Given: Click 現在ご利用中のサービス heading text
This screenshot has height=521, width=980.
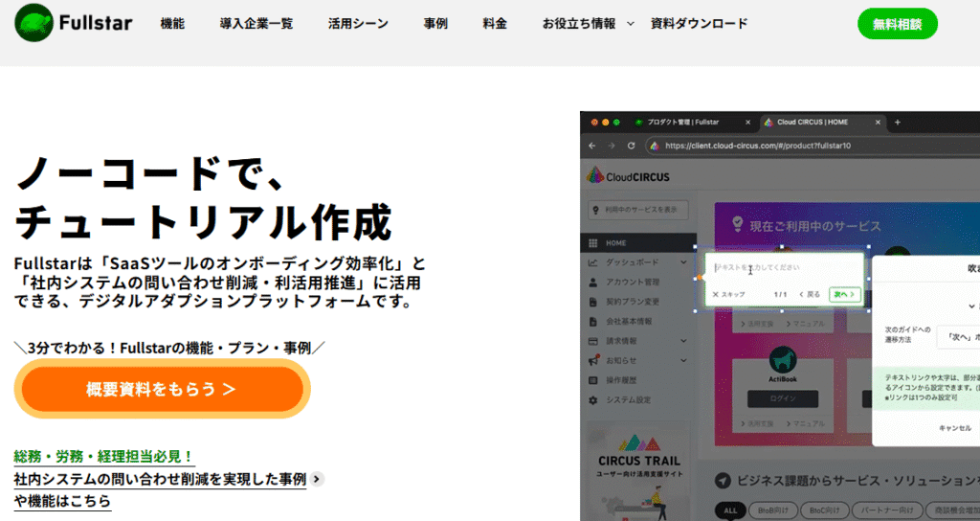Looking at the screenshot, I should (815, 226).
